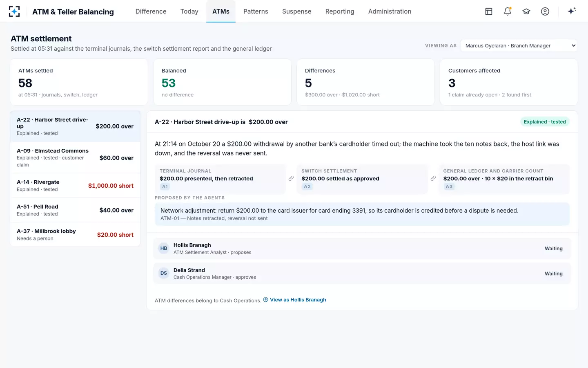Open the Reporting tab
Viewport: 588px width, 368px height.
tap(340, 11)
